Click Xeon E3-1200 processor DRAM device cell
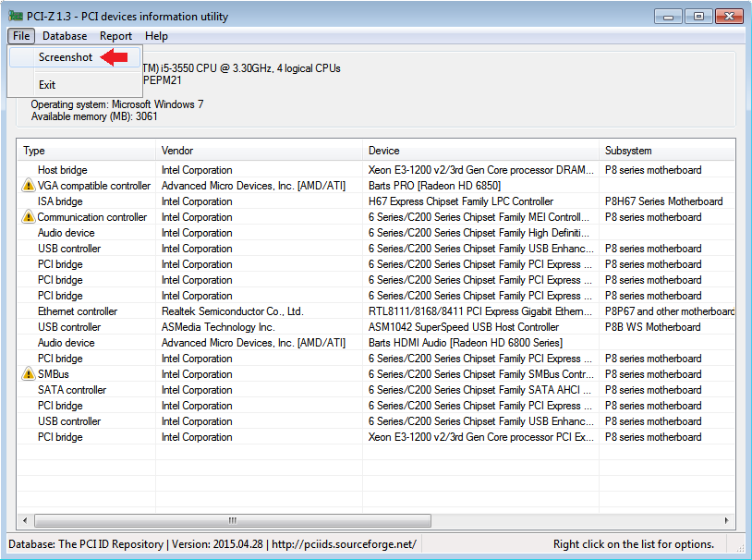This screenshot has width=752, height=560. click(480, 170)
